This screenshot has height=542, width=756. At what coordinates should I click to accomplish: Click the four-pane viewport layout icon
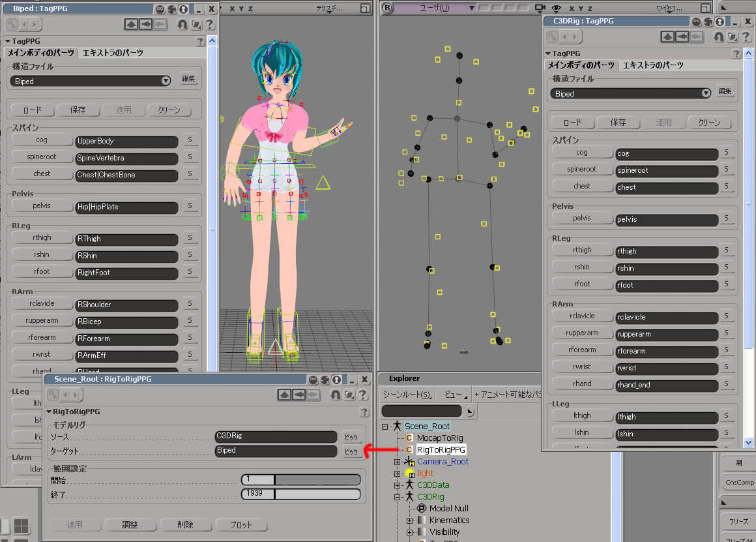tap(22, 526)
